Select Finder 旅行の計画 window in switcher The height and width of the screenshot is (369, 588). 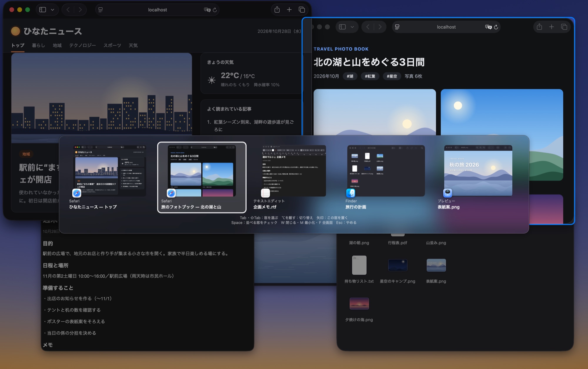click(x=386, y=177)
